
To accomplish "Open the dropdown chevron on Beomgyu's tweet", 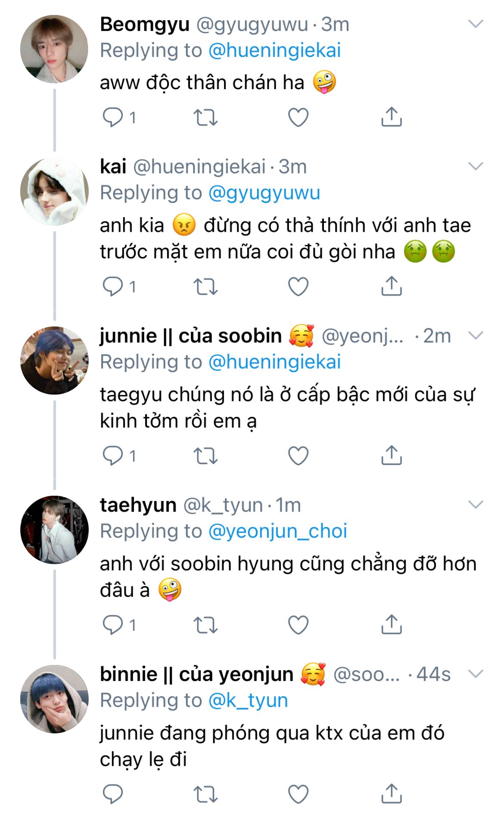I will click(x=476, y=24).
